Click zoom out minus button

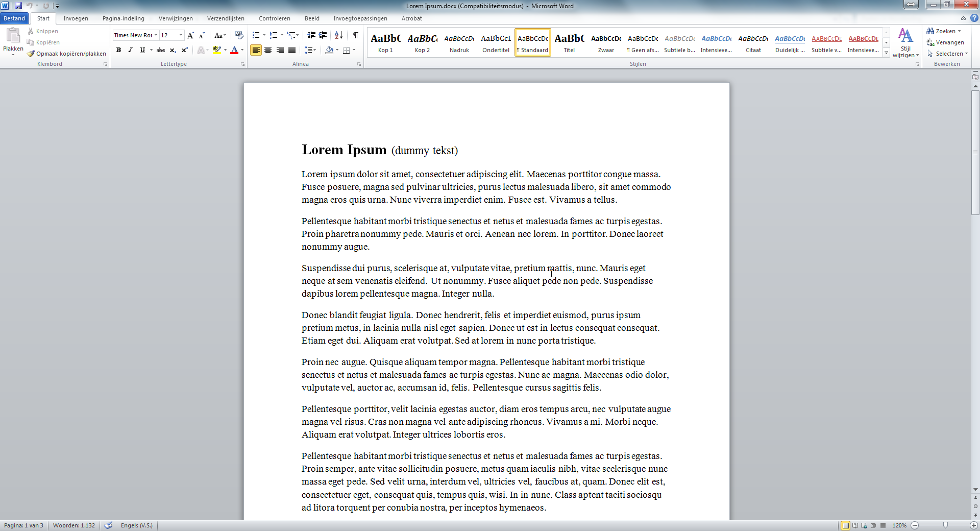point(915,525)
